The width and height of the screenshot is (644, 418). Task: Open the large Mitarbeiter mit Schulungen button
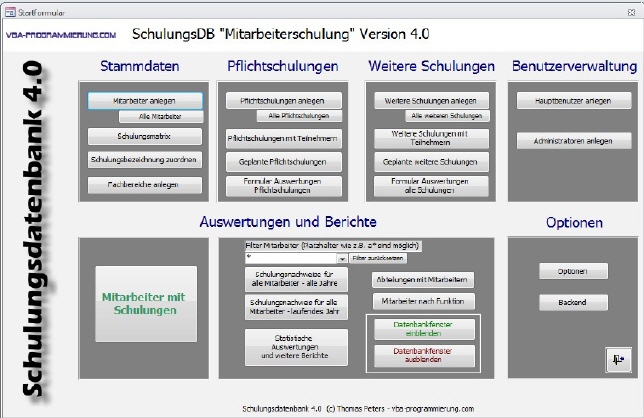click(145, 303)
